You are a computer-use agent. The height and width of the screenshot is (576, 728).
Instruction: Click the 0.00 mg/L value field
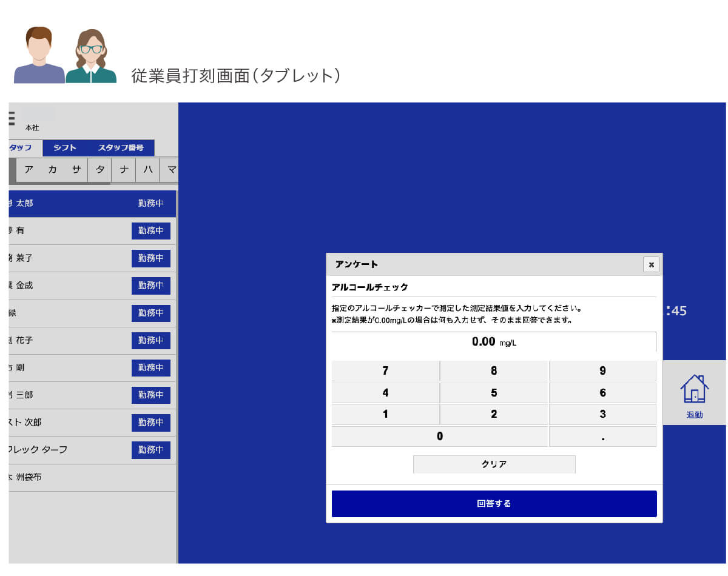pos(494,342)
